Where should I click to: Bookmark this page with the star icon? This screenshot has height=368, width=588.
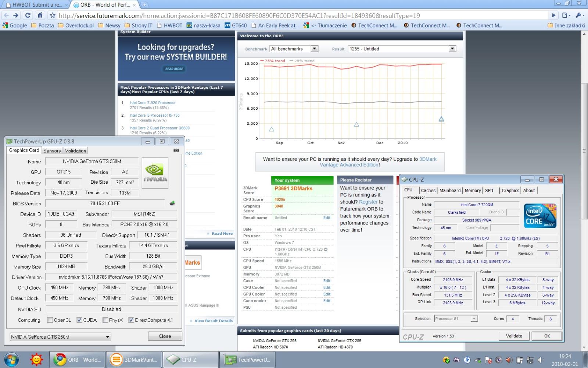[x=53, y=15]
